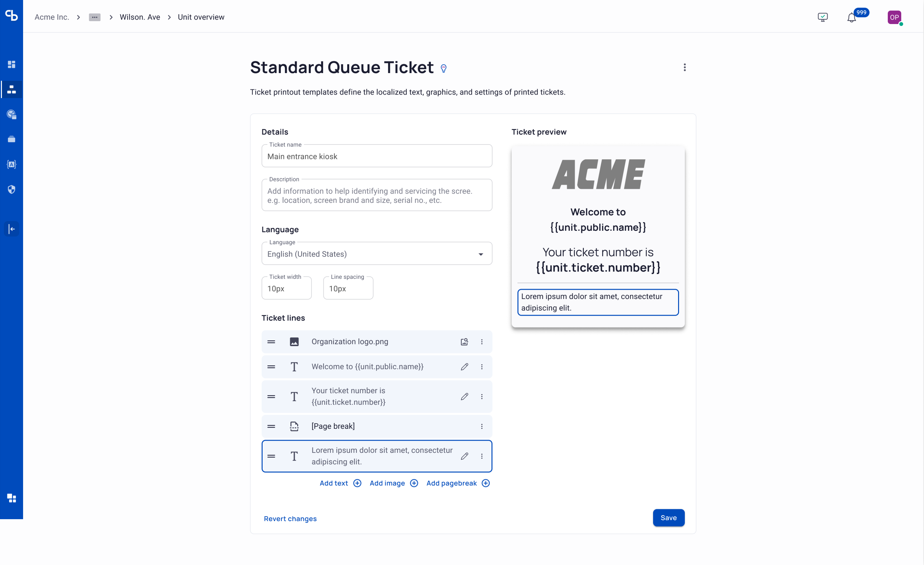Go to Wilson. Ave breadcrumb
This screenshot has width=924, height=565.
pos(139,17)
